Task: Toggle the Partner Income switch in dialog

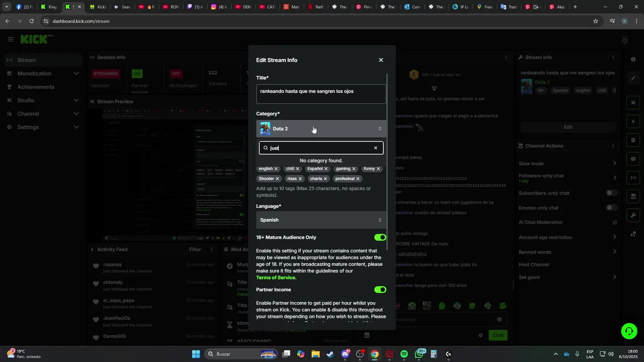Action: coord(380,290)
